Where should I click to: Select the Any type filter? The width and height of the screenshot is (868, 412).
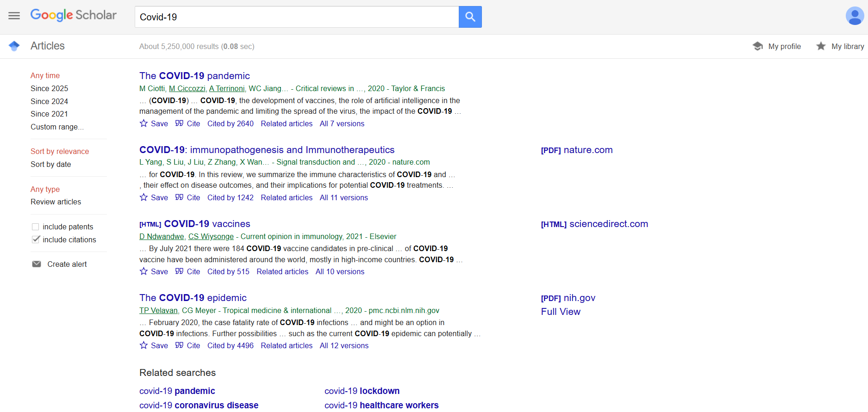[45, 189]
